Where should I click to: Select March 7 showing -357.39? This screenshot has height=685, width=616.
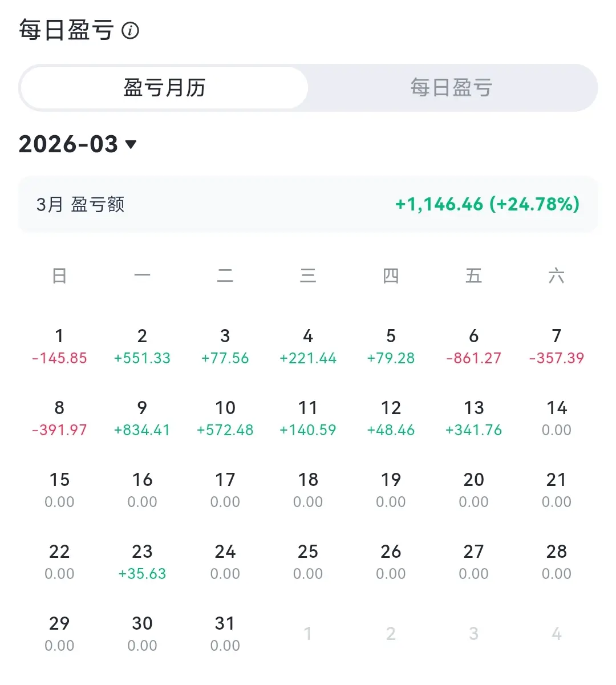tap(556, 347)
